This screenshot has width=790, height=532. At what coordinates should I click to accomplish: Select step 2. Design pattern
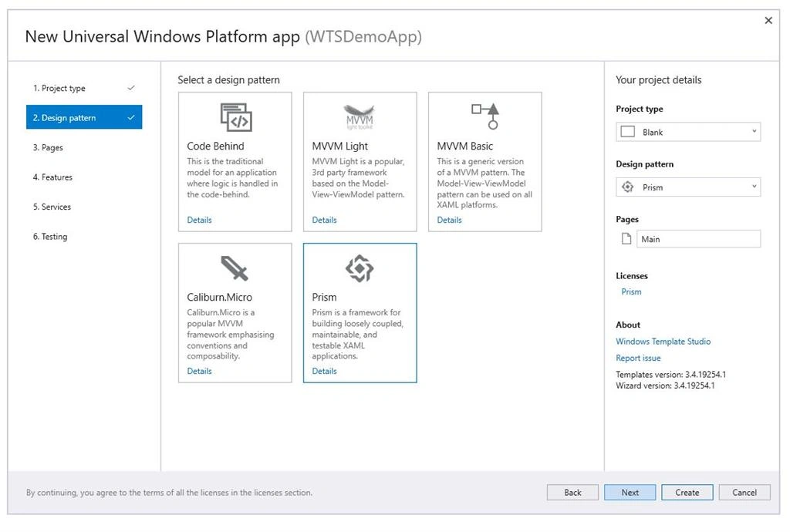pos(84,117)
